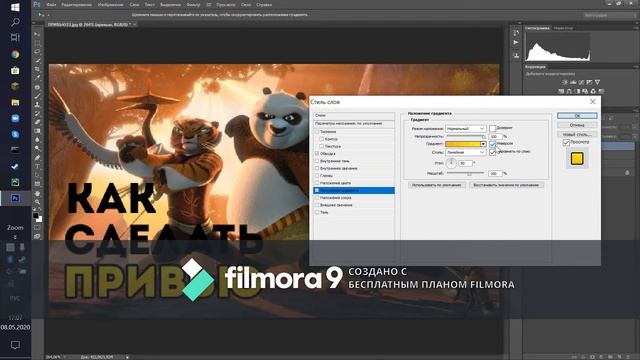
Task: Select the Brush tool
Action: point(37,96)
